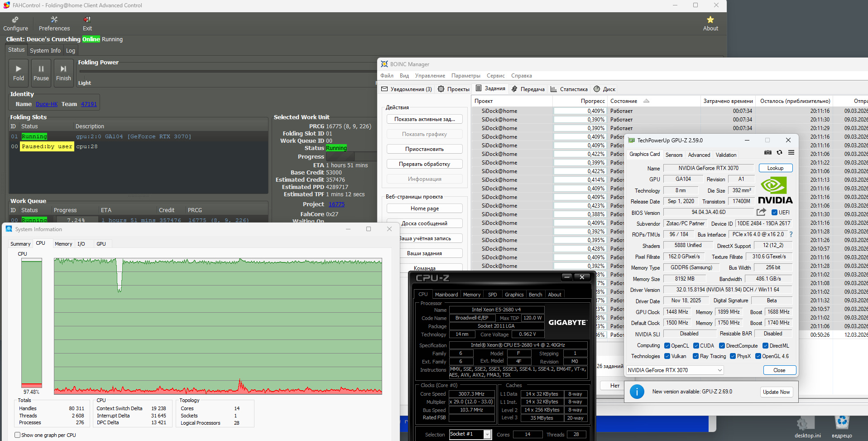This screenshot has height=441, width=868.
Task: Adjust the Folding Power slider
Action: click(x=227, y=71)
